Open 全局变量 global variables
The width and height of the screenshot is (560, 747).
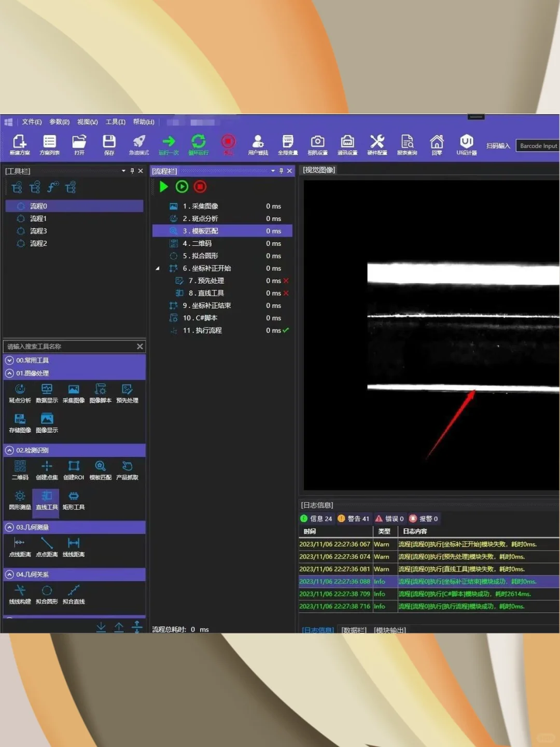pyautogui.click(x=288, y=145)
